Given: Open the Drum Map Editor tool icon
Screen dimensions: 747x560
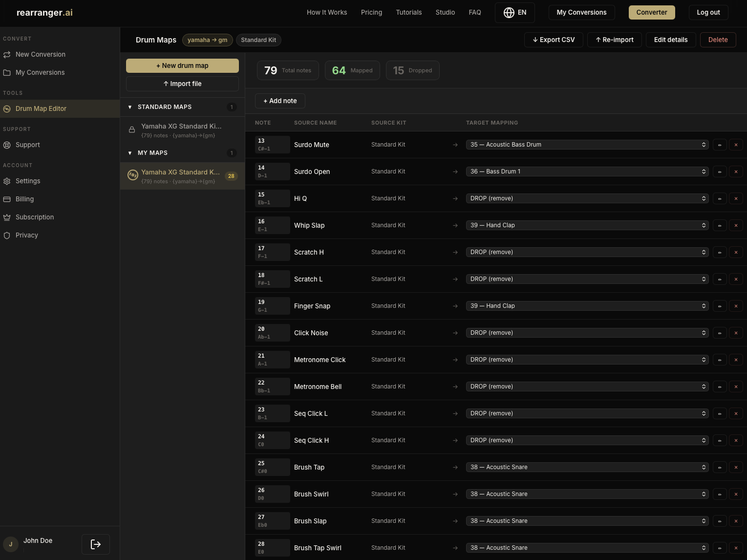Looking at the screenshot, I should point(7,108).
